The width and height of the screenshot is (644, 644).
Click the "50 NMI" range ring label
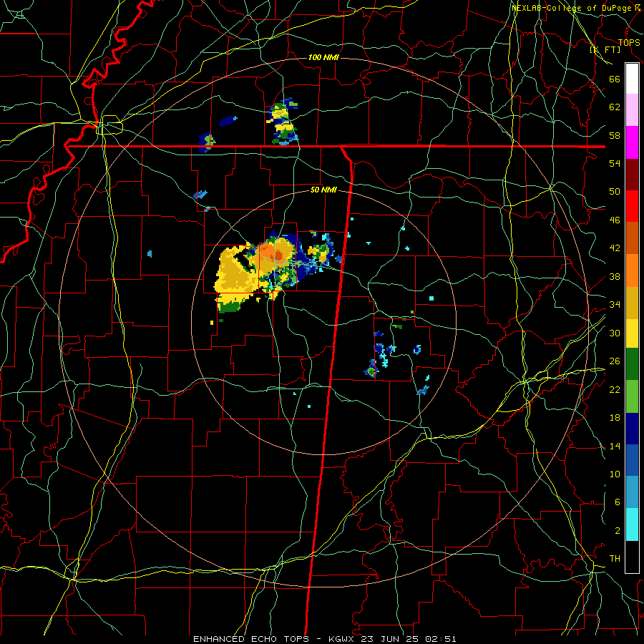tap(323, 190)
